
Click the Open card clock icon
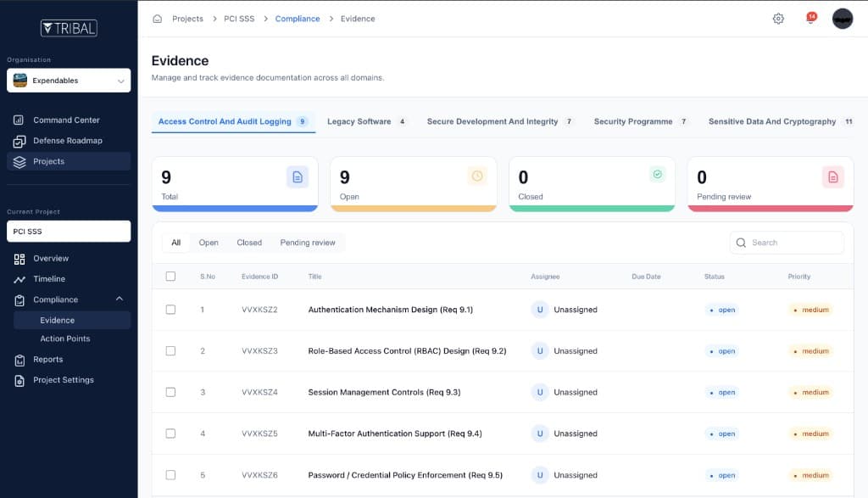click(x=477, y=176)
